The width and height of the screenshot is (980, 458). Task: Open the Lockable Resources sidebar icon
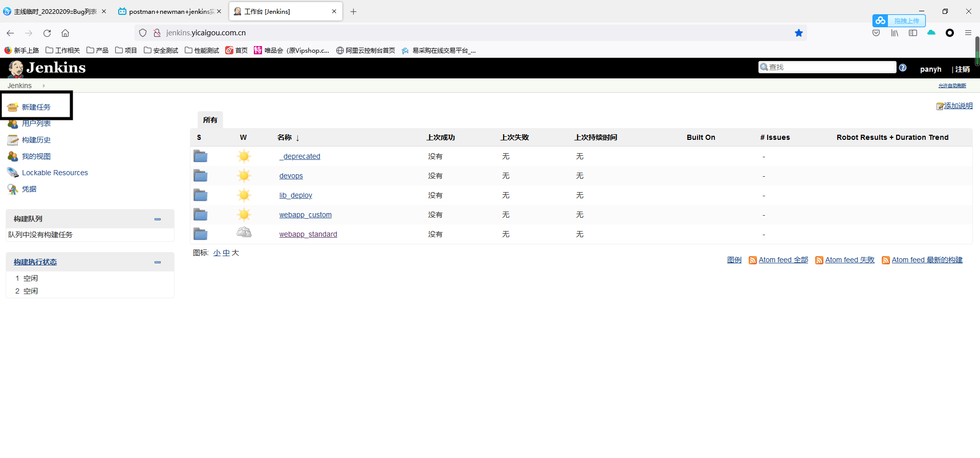pos(13,173)
